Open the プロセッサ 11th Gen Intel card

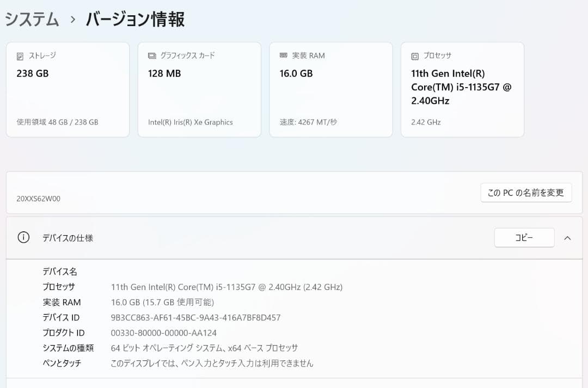462,89
